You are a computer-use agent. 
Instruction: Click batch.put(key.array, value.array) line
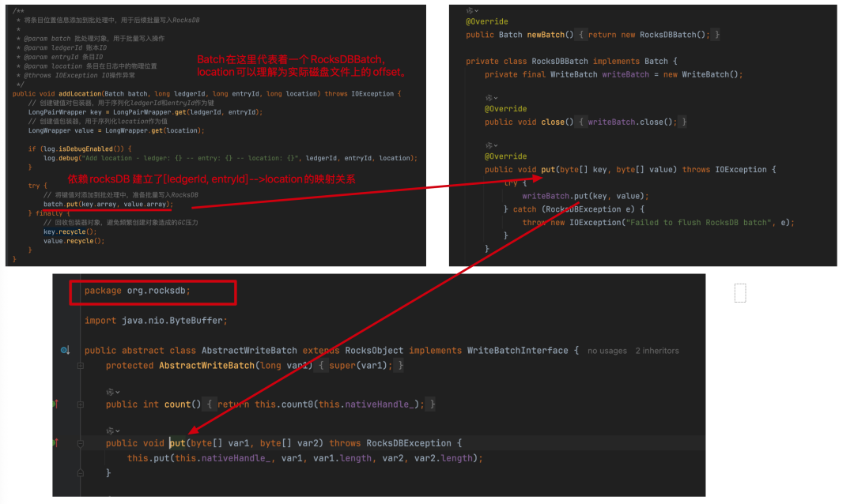click(x=108, y=205)
